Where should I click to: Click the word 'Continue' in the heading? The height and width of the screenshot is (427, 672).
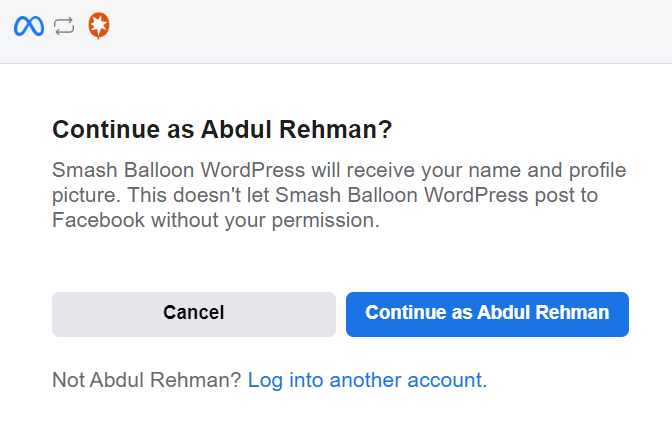[x=100, y=129]
